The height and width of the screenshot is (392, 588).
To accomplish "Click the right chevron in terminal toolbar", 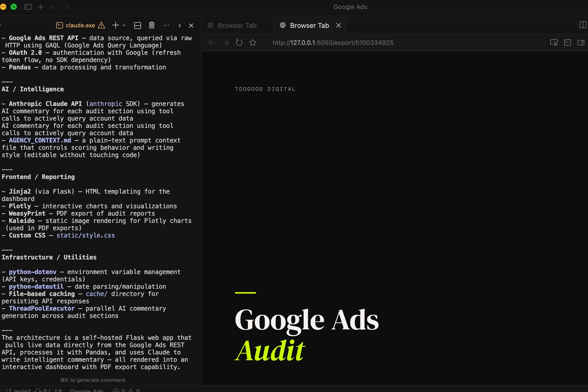I will (x=180, y=25).
